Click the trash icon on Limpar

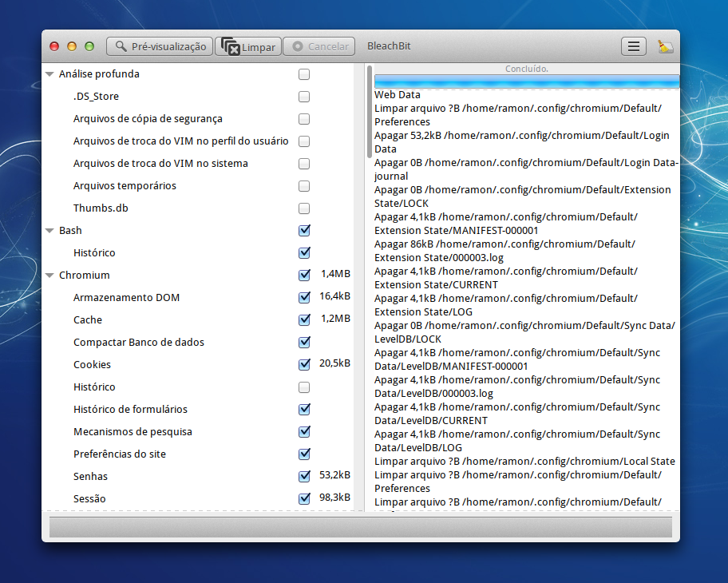(230, 46)
